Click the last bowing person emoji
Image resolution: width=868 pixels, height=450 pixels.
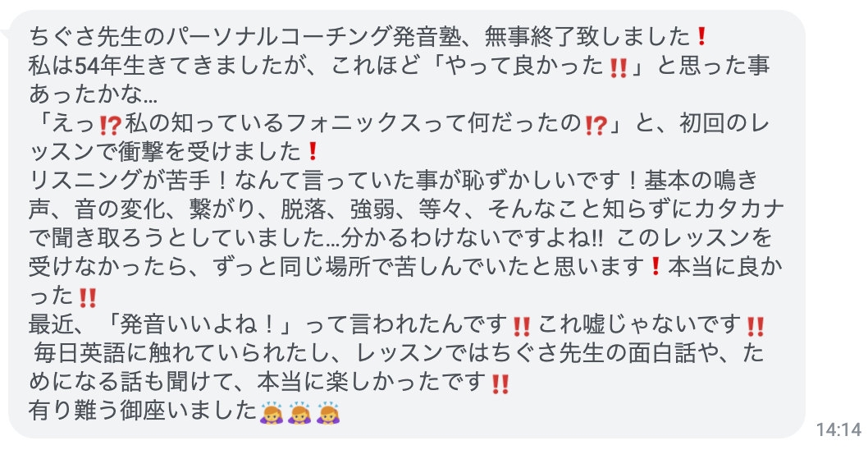coord(328,413)
